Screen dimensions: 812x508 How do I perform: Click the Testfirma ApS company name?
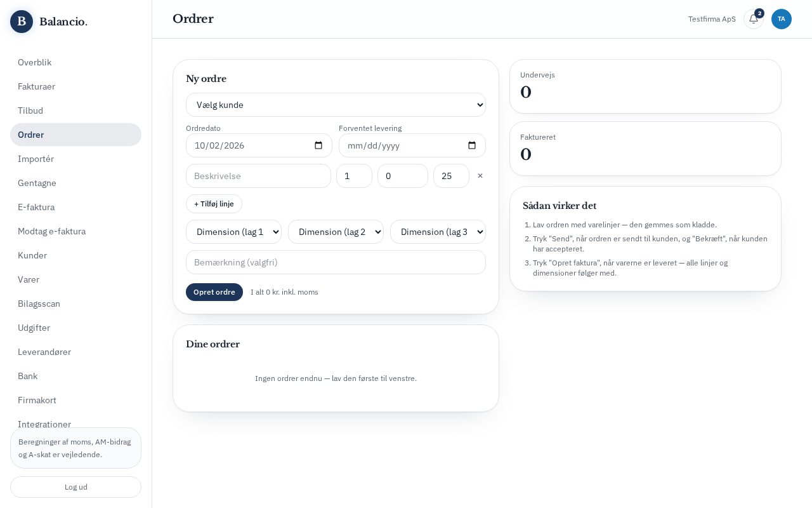(712, 19)
